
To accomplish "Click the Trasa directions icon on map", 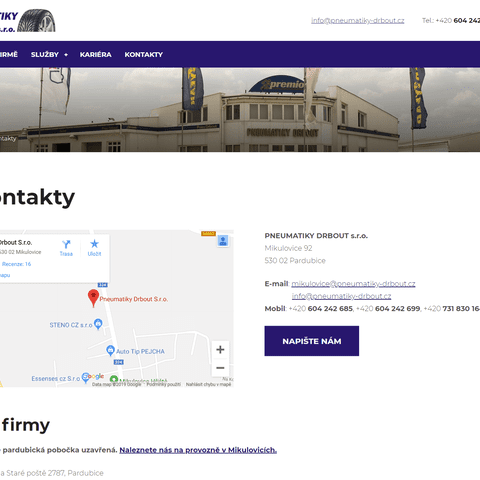I will (x=66, y=248).
